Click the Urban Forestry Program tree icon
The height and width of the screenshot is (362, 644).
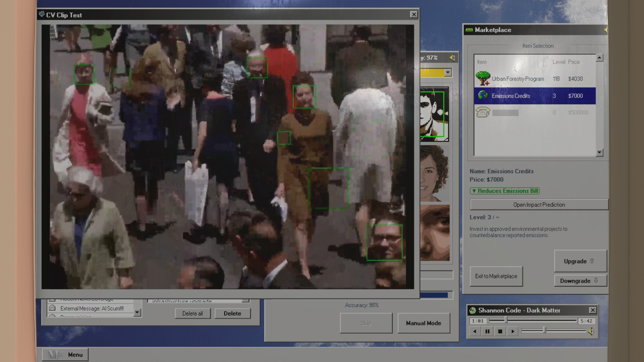coord(483,78)
